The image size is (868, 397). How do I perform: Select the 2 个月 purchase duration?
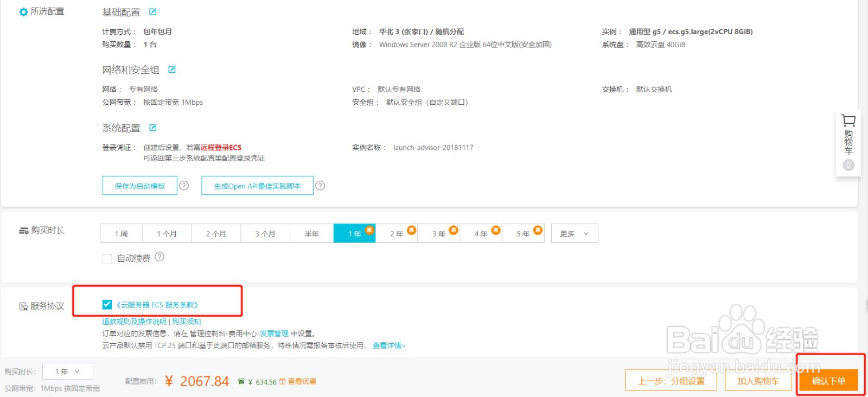click(216, 234)
